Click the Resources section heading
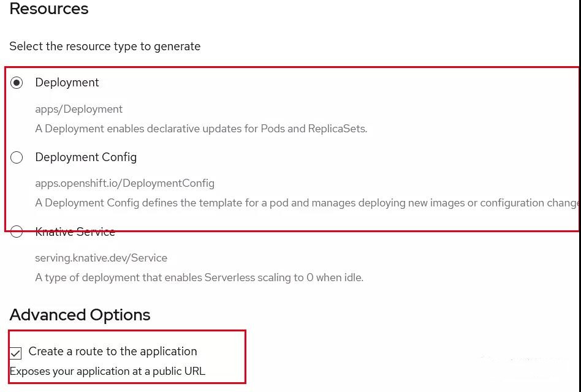This screenshot has width=581, height=392. (x=49, y=9)
